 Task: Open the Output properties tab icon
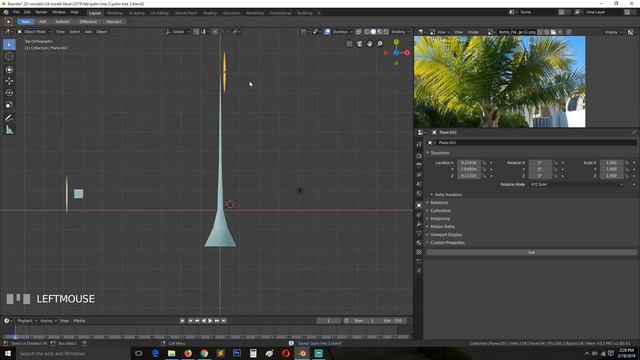point(419,165)
